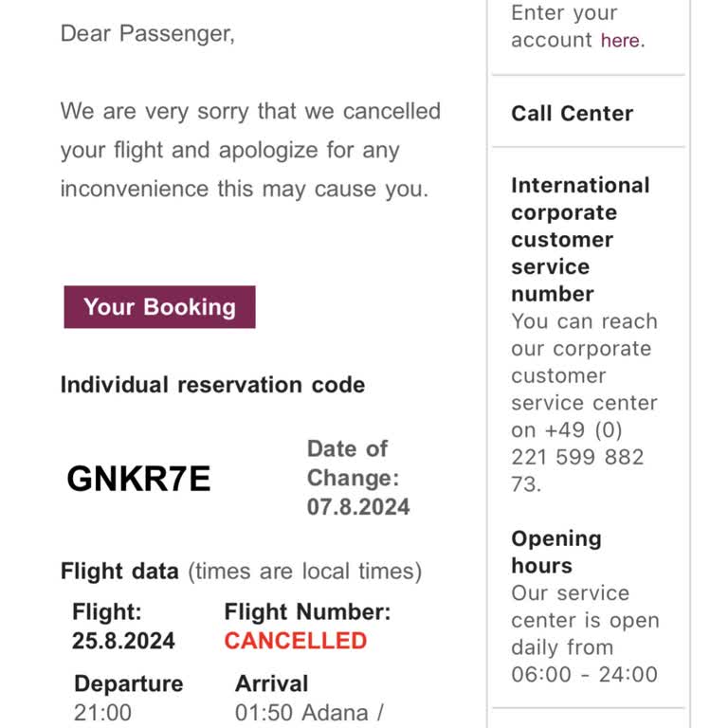Select the red CANCELLED flight status
728x728 pixels.
coord(296,641)
